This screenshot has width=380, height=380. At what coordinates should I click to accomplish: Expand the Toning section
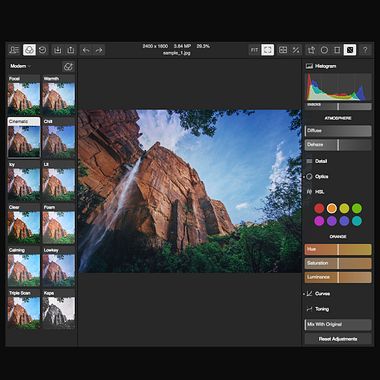point(318,309)
